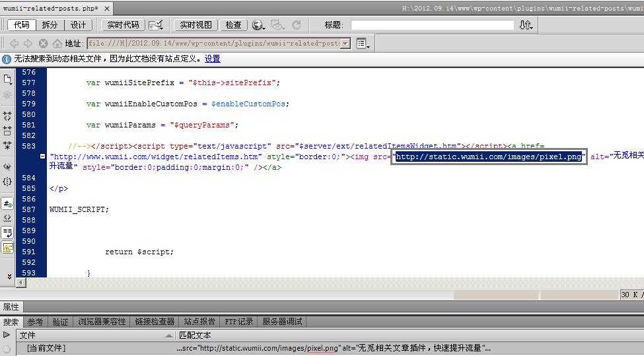Click the 设置 link
Image resolution: width=644 pixels, height=356 pixels.
coord(212,59)
